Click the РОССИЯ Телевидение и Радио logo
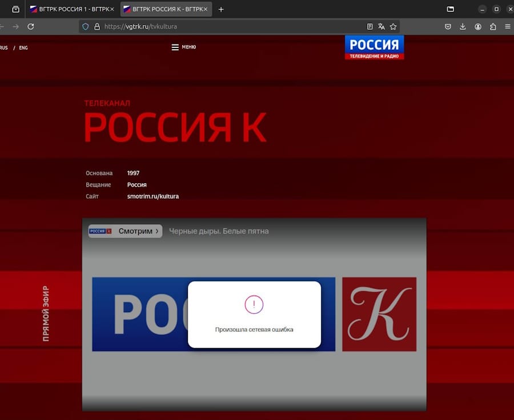Image resolution: width=514 pixels, height=420 pixels. [x=374, y=47]
